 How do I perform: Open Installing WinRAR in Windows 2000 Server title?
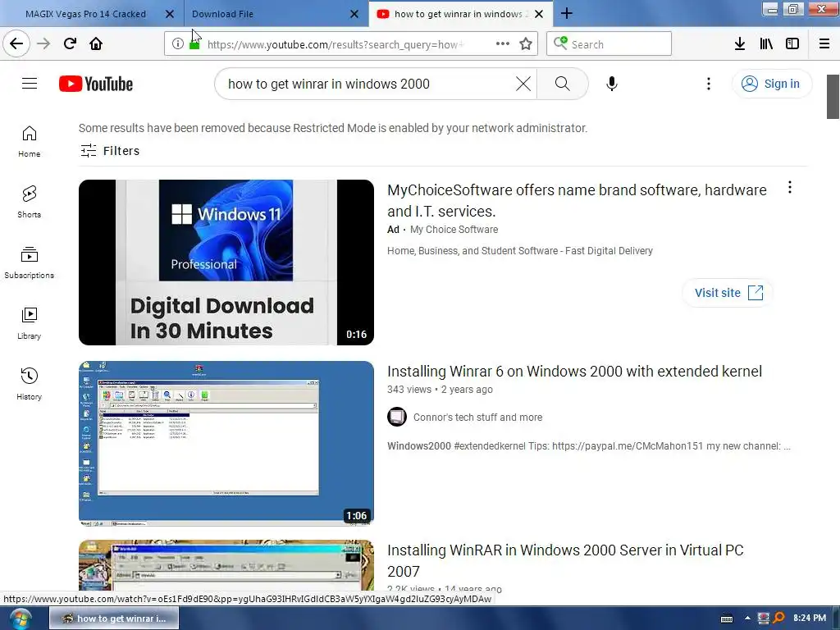tap(565, 561)
